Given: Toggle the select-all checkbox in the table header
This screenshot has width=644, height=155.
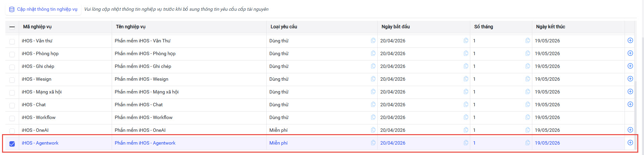Looking at the screenshot, I should point(12,27).
